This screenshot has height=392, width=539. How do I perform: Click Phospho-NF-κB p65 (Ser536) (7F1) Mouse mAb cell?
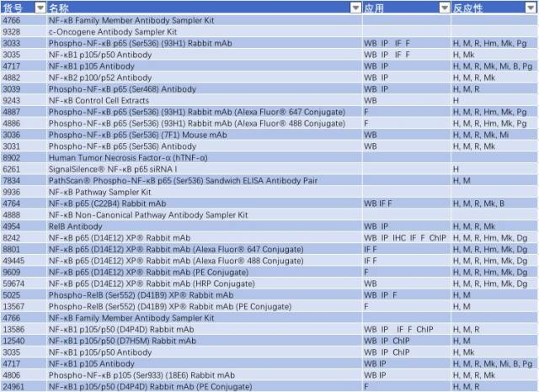(204, 135)
